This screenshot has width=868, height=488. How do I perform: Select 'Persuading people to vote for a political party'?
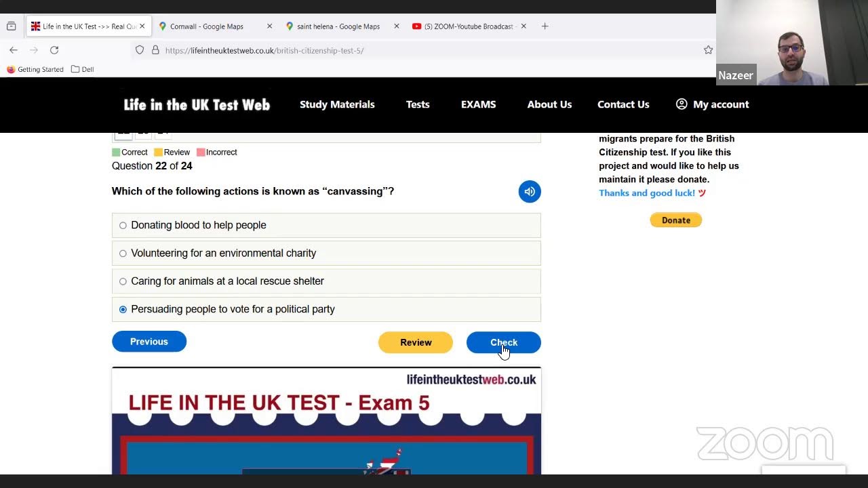[326, 309]
